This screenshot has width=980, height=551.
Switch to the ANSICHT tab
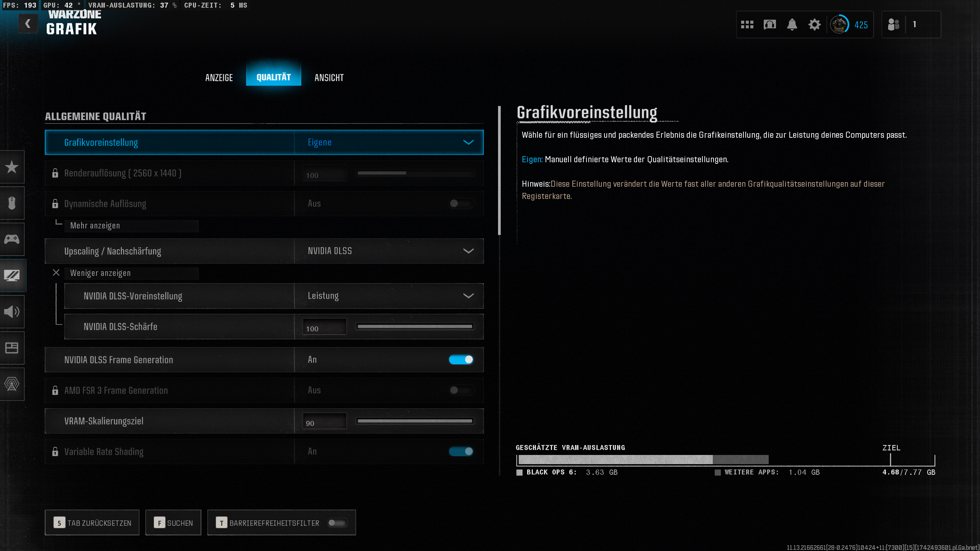coord(329,78)
